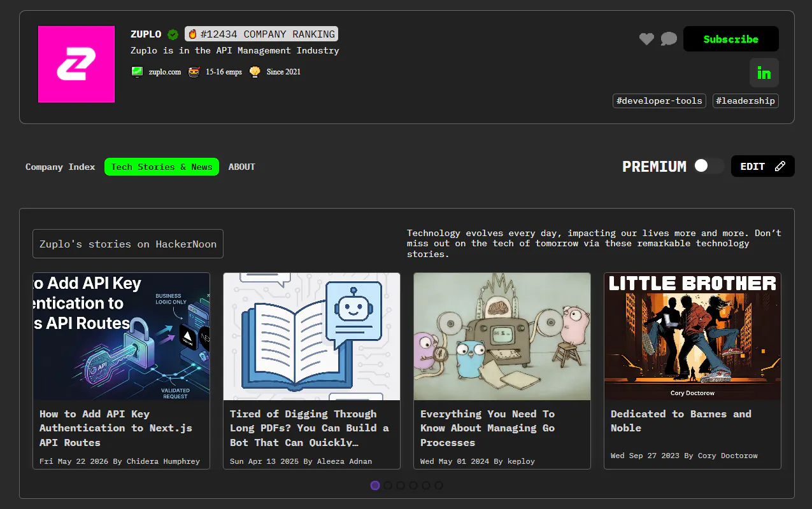Select the first carousel pagination dot
The image size is (812, 509).
click(x=375, y=485)
